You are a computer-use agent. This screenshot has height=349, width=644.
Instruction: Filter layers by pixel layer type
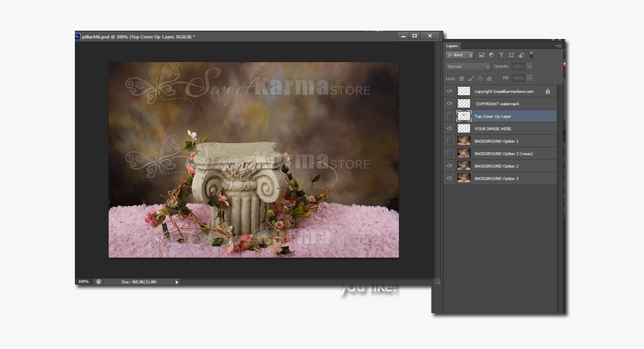tap(482, 55)
